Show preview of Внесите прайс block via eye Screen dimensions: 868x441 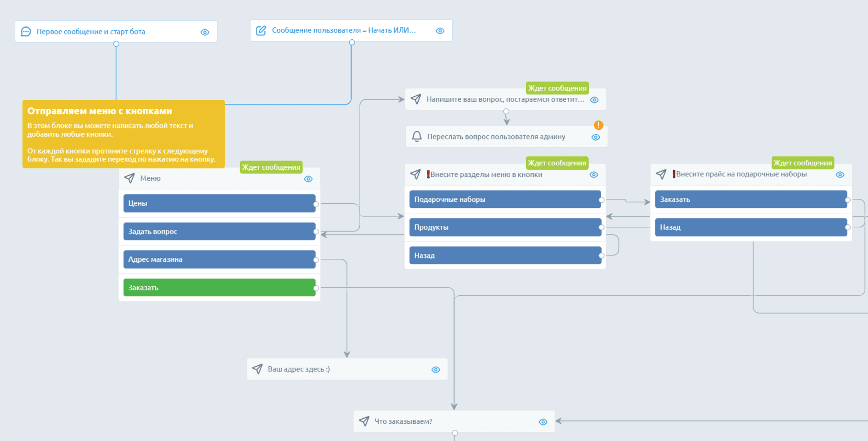(x=840, y=175)
